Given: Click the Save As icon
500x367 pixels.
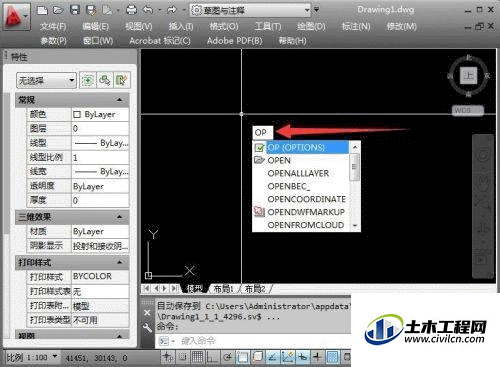Looking at the screenshot, I should pos(91,10).
